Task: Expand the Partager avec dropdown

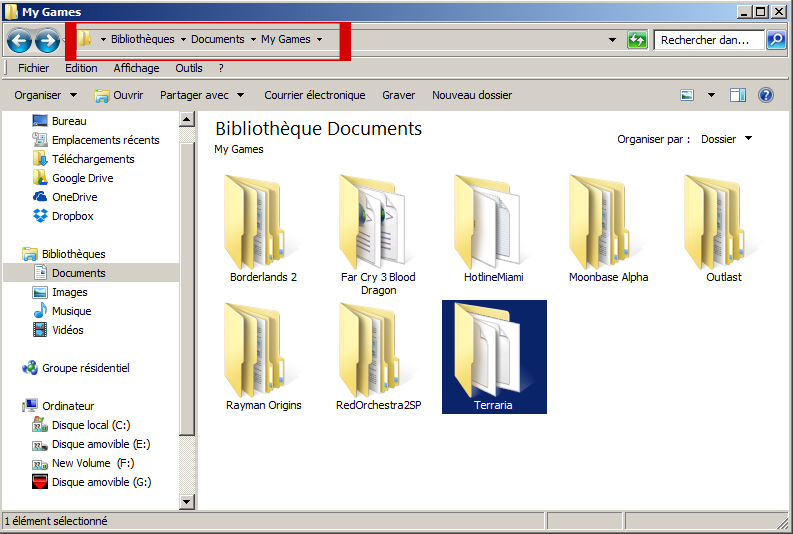Action: tap(202, 95)
